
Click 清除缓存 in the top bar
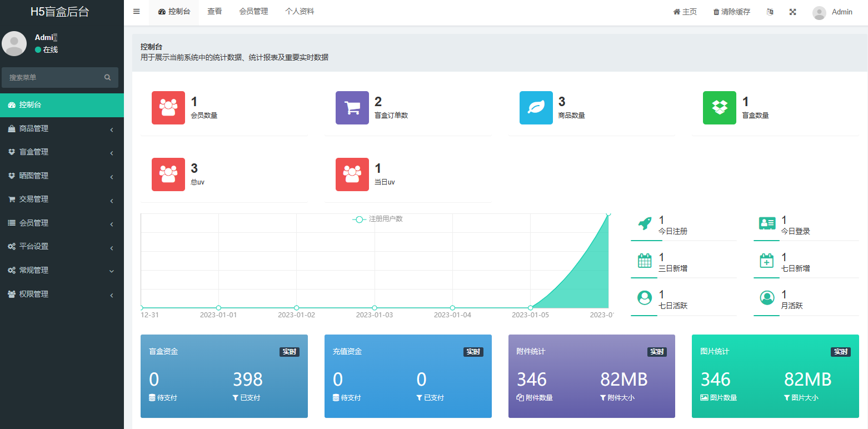pos(732,12)
